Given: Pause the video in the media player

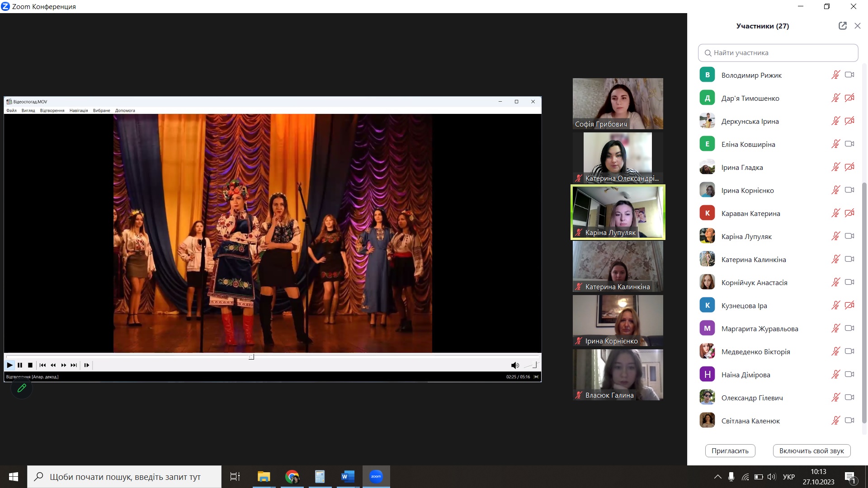Looking at the screenshot, I should pos(20,365).
